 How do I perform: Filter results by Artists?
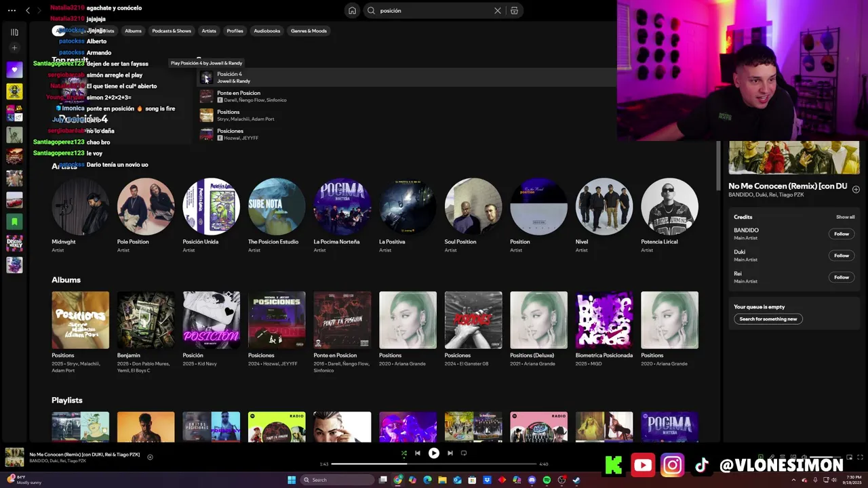pyautogui.click(x=209, y=31)
